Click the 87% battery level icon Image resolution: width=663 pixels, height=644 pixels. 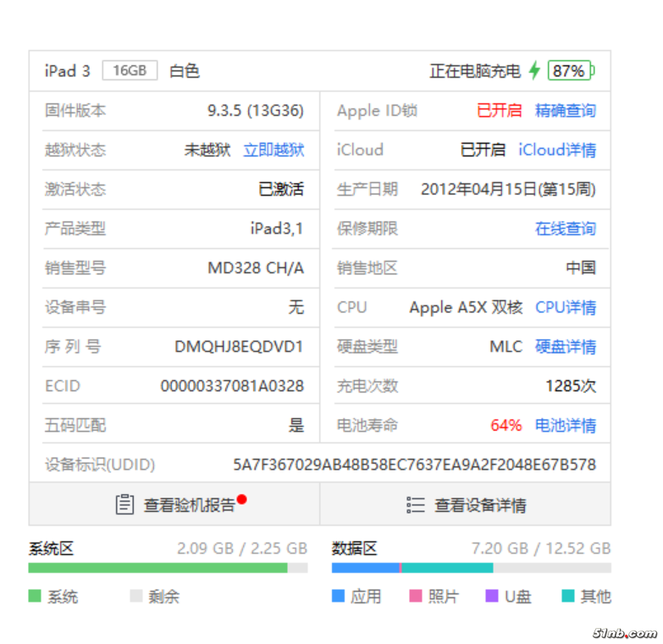coord(570,71)
